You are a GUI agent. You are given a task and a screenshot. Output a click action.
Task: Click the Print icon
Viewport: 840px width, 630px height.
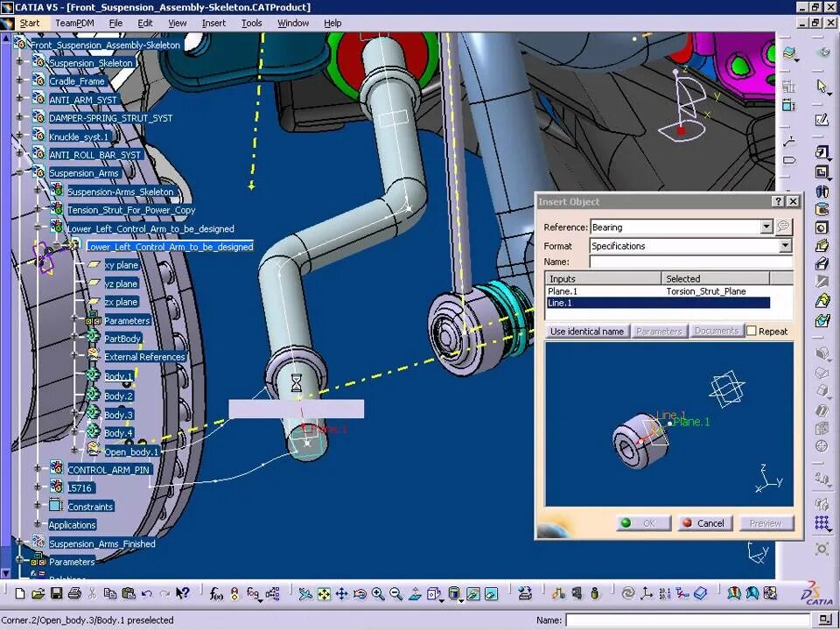tap(74, 593)
